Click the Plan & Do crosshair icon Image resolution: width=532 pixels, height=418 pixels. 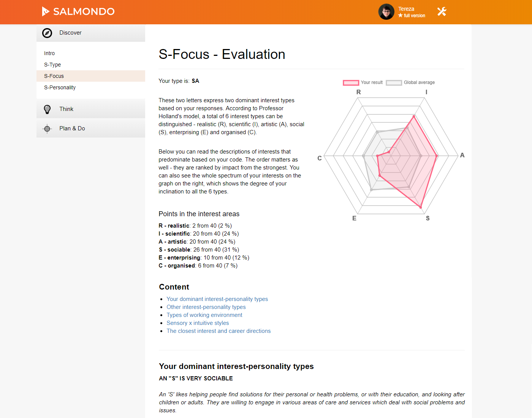coord(47,129)
